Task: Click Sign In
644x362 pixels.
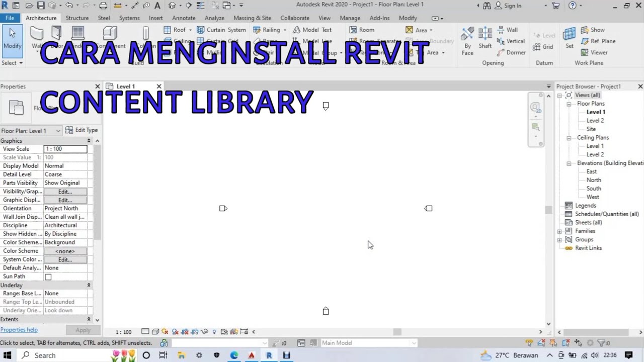Action: pyautogui.click(x=508, y=6)
